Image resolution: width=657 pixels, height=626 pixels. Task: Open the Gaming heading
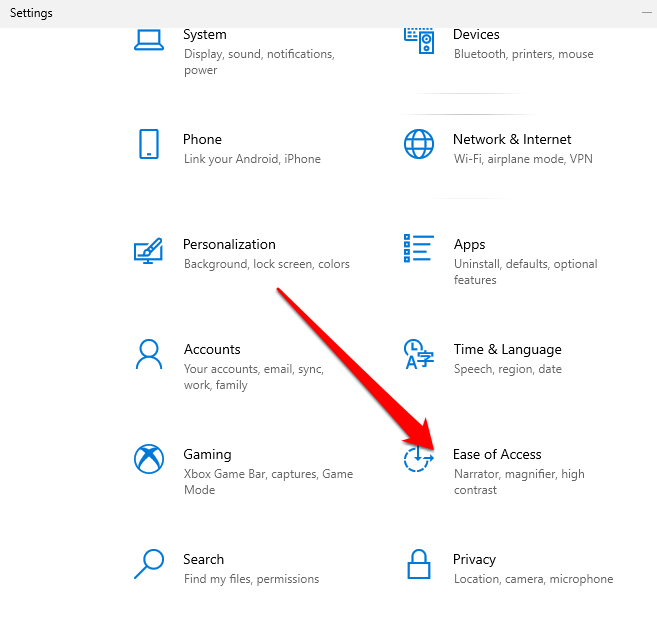coord(207,455)
